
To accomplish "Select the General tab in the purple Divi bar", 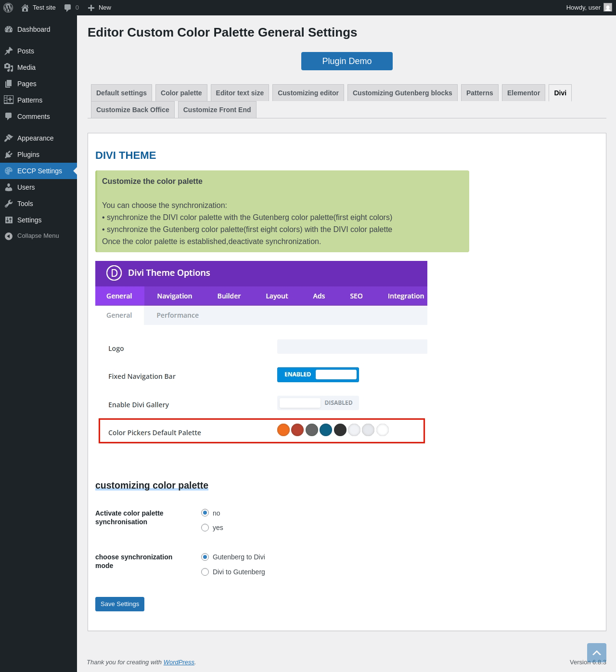I will pyautogui.click(x=119, y=296).
